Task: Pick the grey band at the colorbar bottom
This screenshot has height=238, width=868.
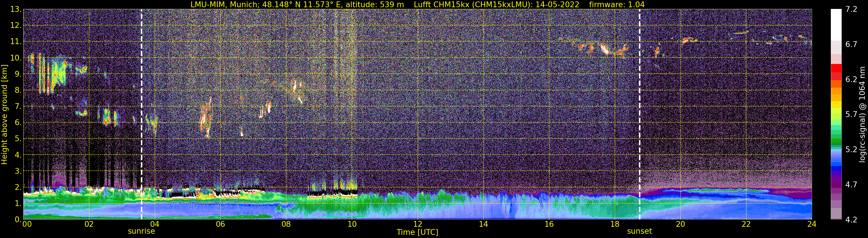Action: click(836, 214)
